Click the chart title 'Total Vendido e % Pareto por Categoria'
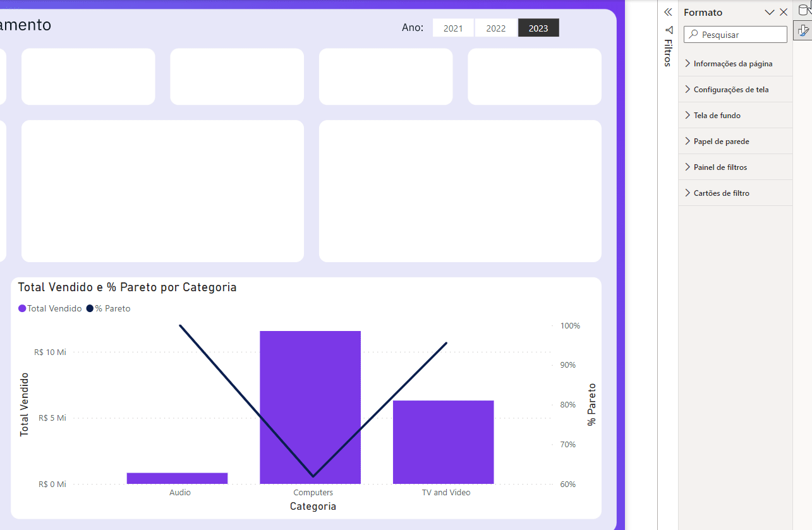Image resolution: width=812 pixels, height=530 pixels. (x=127, y=287)
